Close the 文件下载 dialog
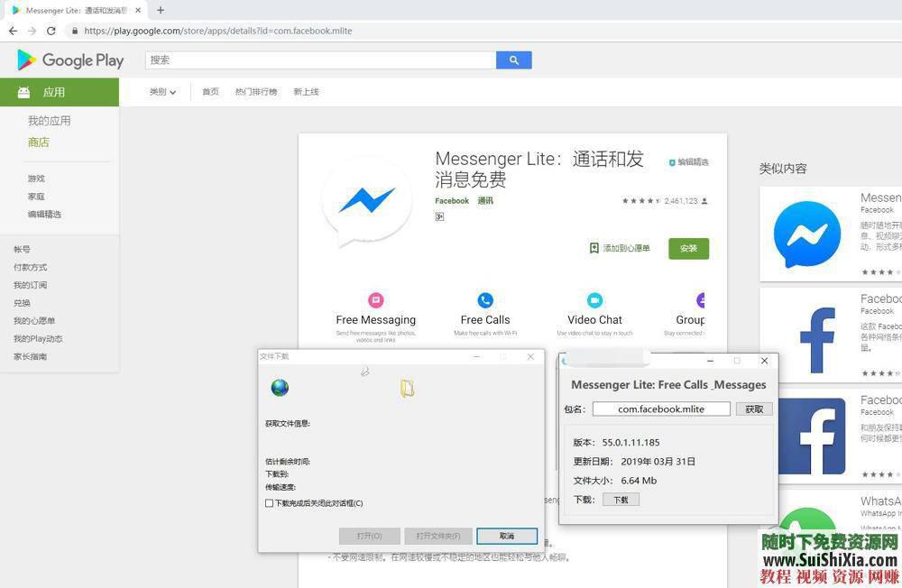This screenshot has width=902, height=588. [x=530, y=357]
